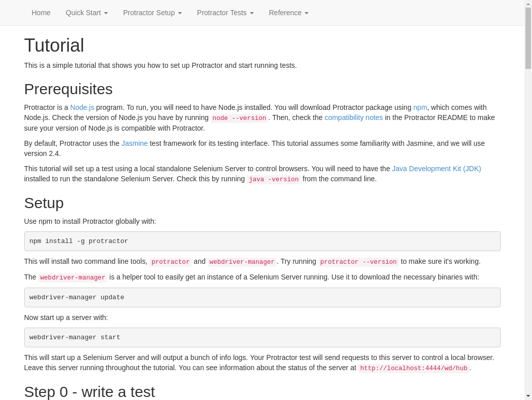Image resolution: width=532 pixels, height=400 pixels.
Task: Open the Java Development Kit (JDK) link
Action: click(436, 169)
